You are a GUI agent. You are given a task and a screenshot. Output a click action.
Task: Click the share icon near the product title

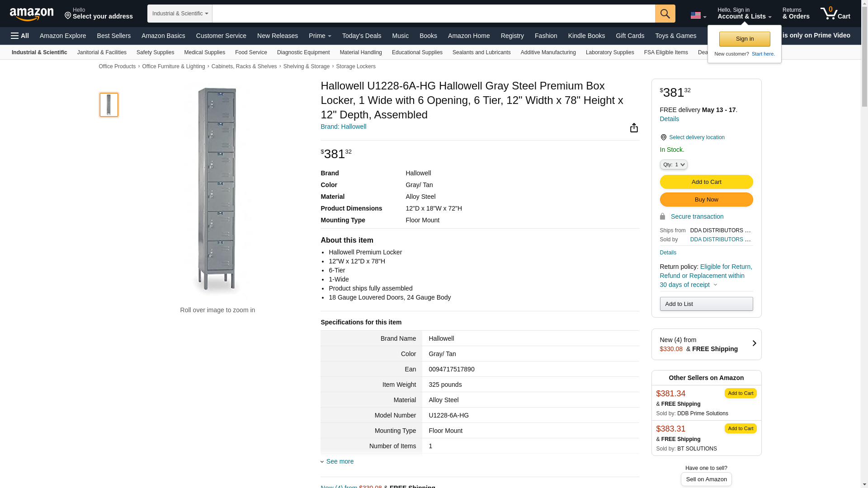634,128
